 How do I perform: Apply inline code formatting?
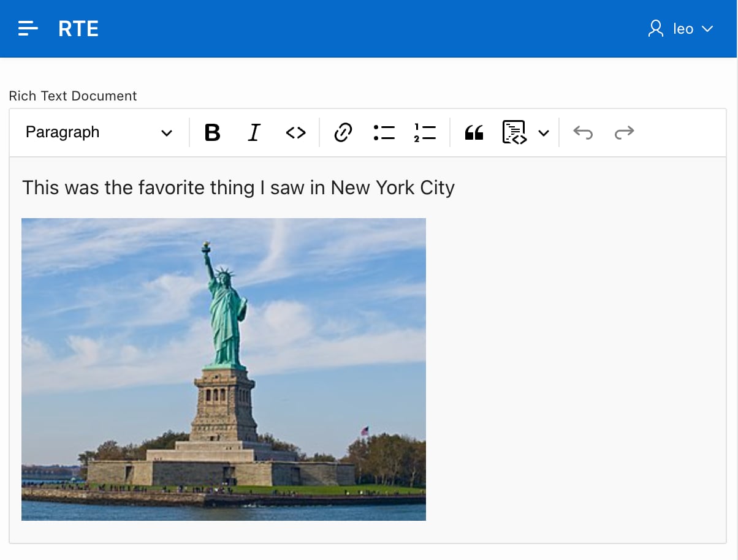pos(295,132)
